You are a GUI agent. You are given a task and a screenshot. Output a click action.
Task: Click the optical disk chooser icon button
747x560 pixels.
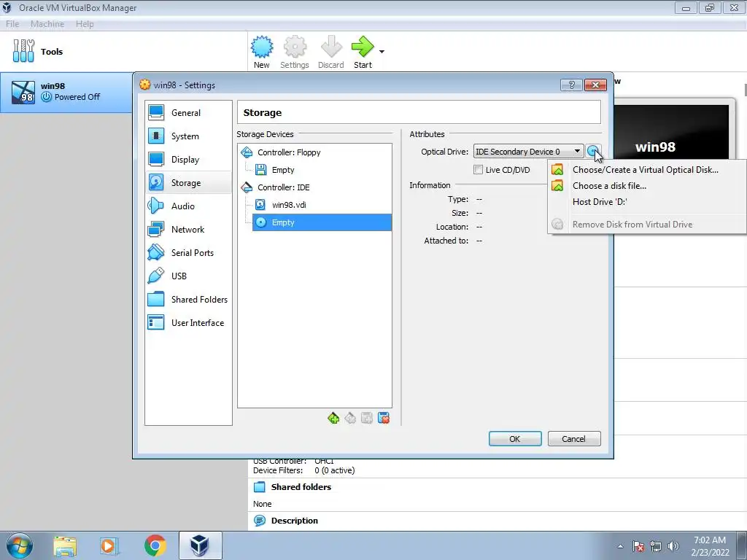click(x=592, y=152)
